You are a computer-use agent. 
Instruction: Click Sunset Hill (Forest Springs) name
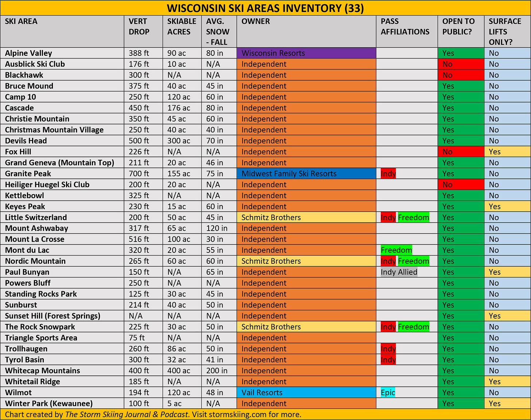[53, 316]
